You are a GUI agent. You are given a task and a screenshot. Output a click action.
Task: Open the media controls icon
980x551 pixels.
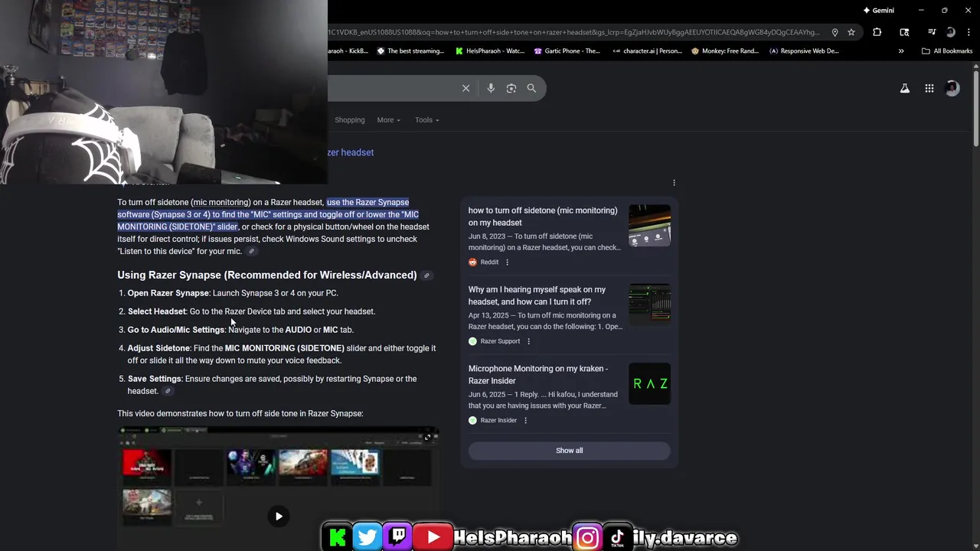pos(932,32)
